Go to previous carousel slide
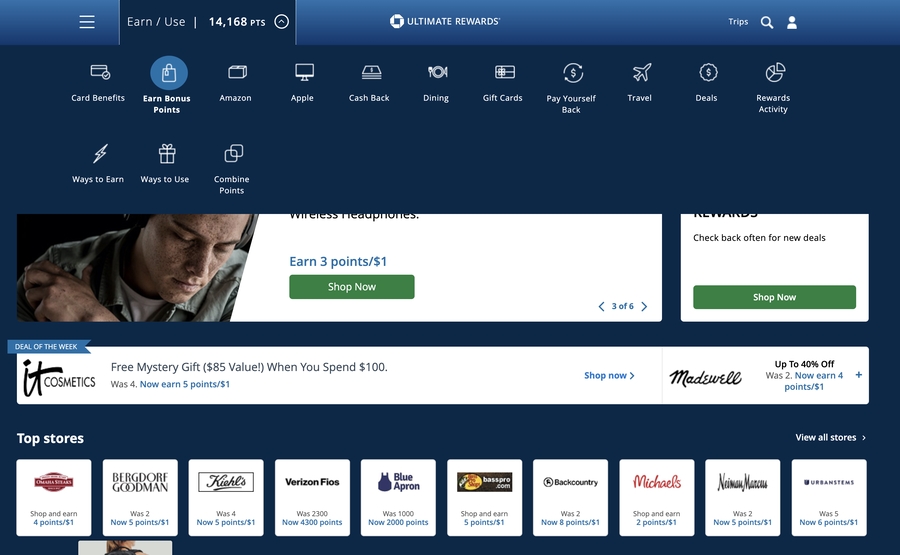Screen dimensions: 900x555 (601, 307)
